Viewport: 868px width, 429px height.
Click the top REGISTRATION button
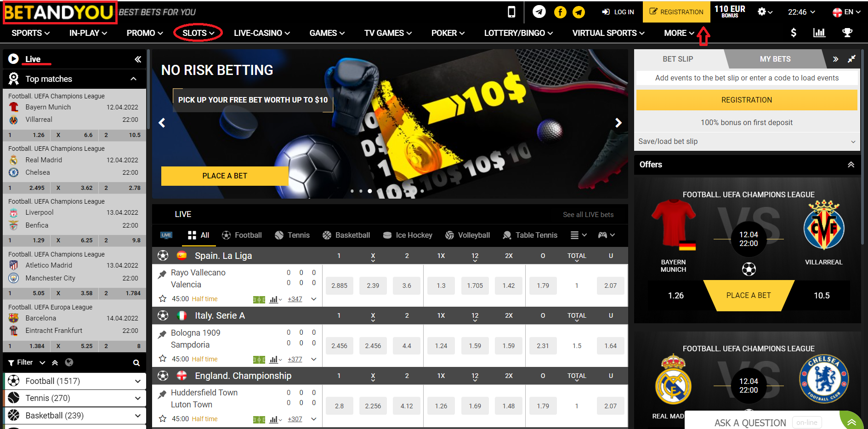tap(676, 12)
